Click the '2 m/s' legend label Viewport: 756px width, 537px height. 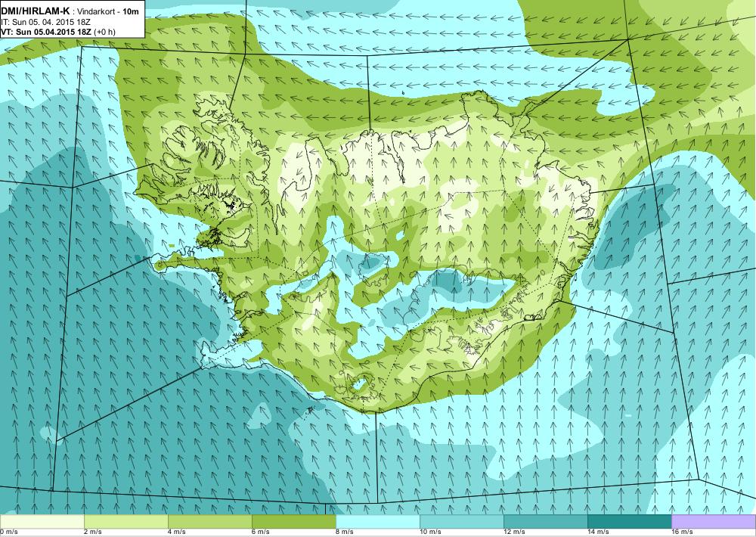point(93,532)
